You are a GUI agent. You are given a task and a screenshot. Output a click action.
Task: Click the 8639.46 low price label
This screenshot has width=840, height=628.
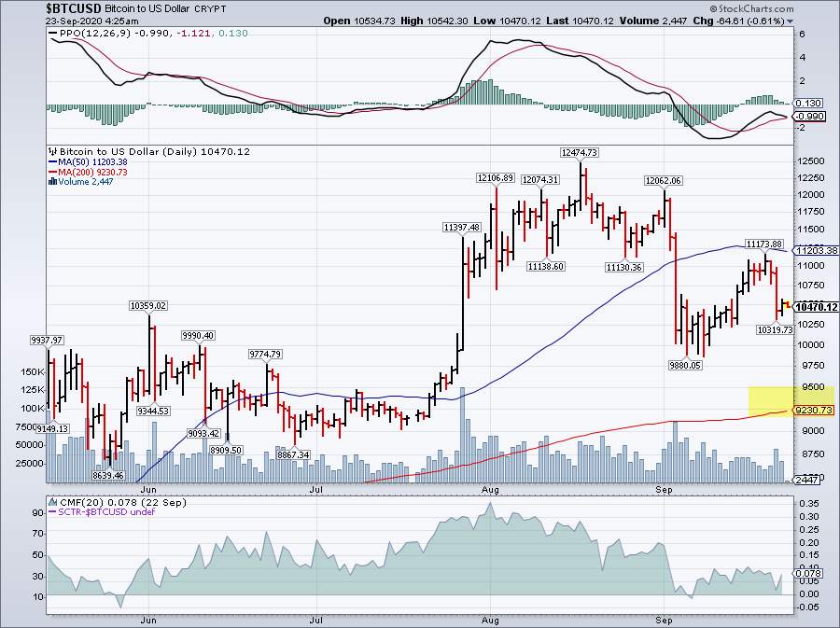108,475
